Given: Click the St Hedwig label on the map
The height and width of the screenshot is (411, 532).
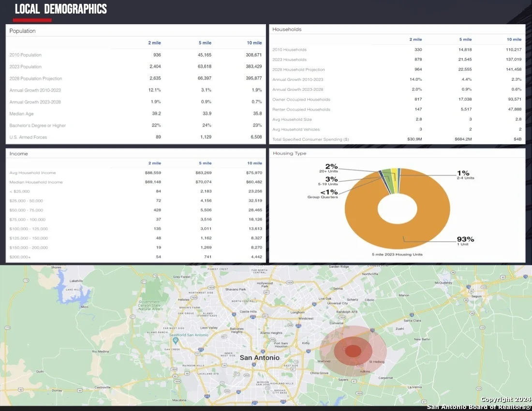Looking at the screenshot, I should point(377,362).
